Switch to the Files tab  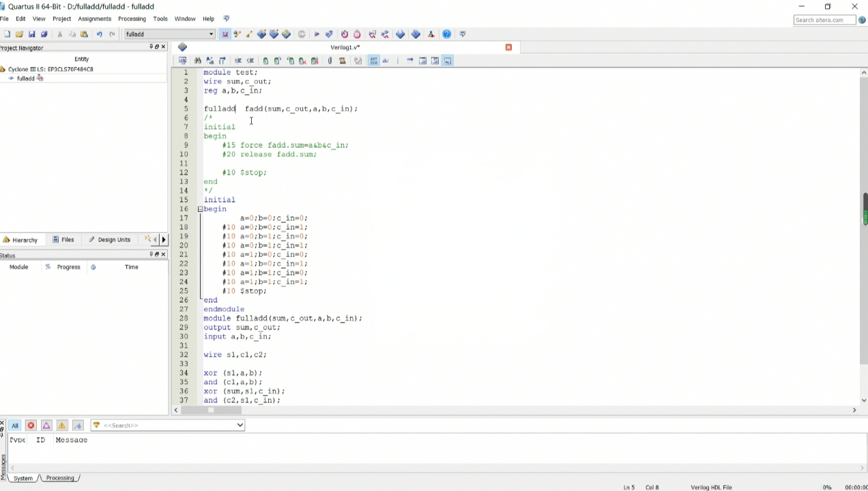point(63,240)
